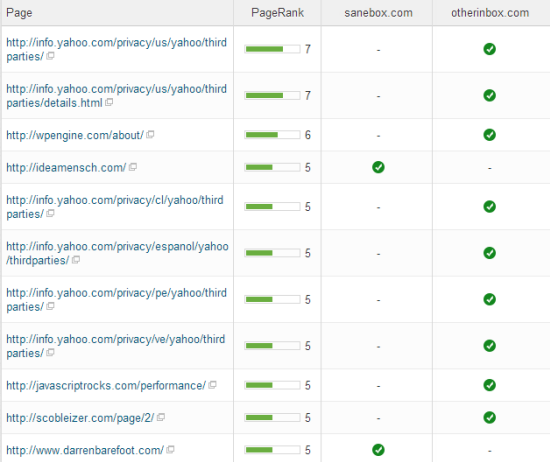Screen dimensions: 550x462
Task: Click otherinbox.com checkmark in privacy/us/yahoo/thirdparties/ row
Action: [x=489, y=49]
